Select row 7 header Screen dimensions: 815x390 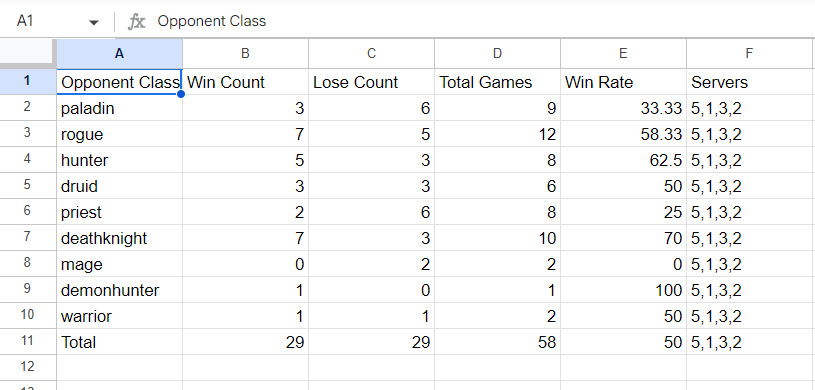pos(28,238)
